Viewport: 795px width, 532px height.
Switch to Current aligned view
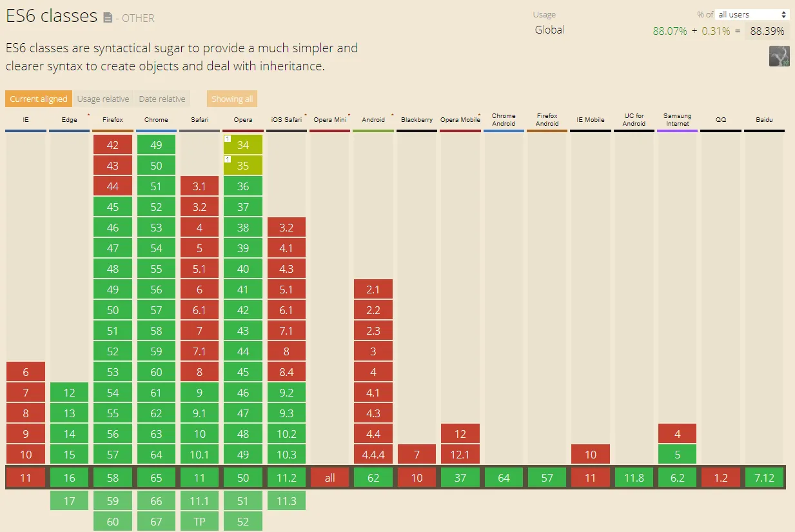(39, 99)
